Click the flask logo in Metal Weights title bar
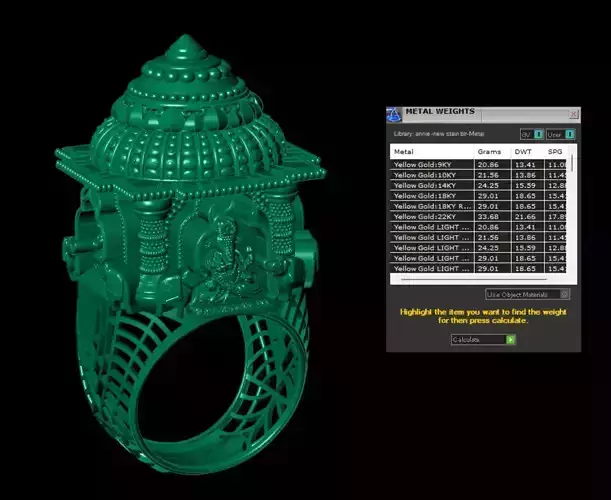Image resolution: width=611 pixels, height=500 pixels. pyautogui.click(x=394, y=114)
